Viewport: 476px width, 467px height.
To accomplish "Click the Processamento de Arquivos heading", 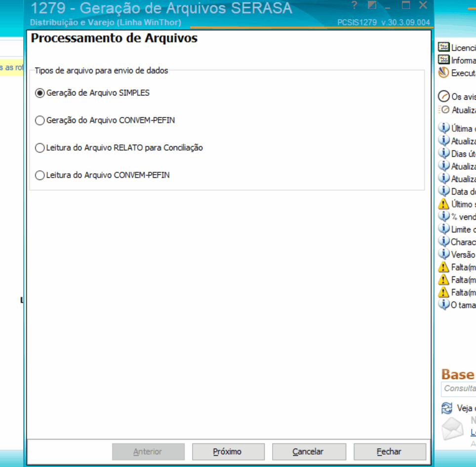I will point(114,39).
